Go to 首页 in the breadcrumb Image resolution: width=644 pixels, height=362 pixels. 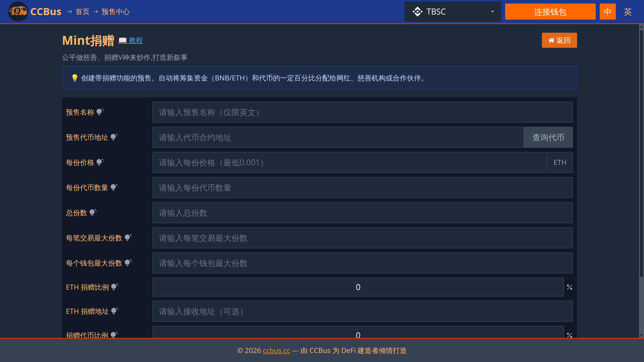coord(82,12)
